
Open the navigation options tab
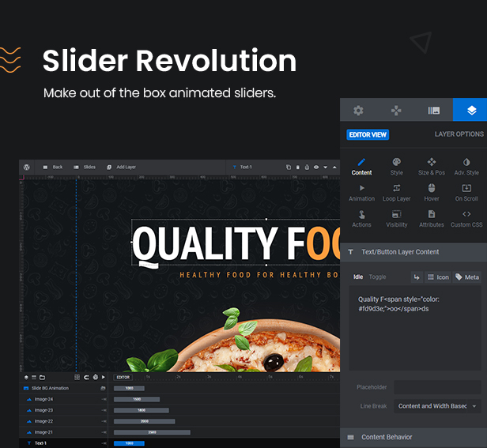point(396,110)
